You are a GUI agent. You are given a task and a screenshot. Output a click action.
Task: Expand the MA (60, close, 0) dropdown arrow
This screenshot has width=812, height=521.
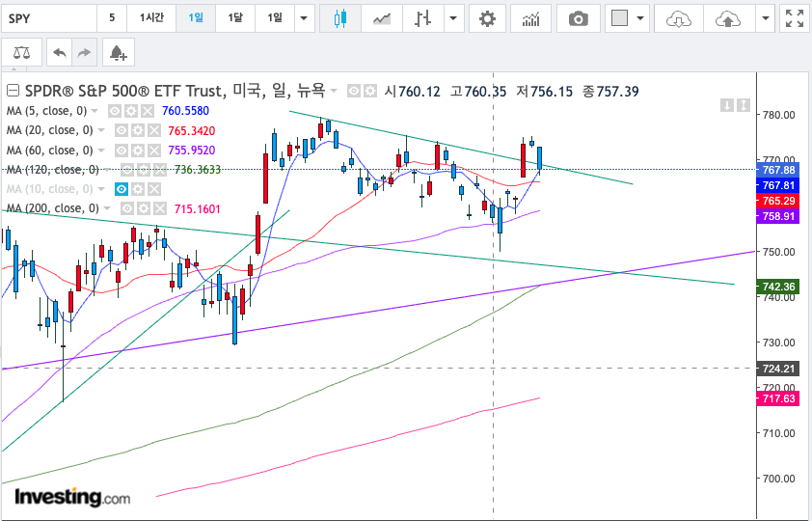pos(101,151)
